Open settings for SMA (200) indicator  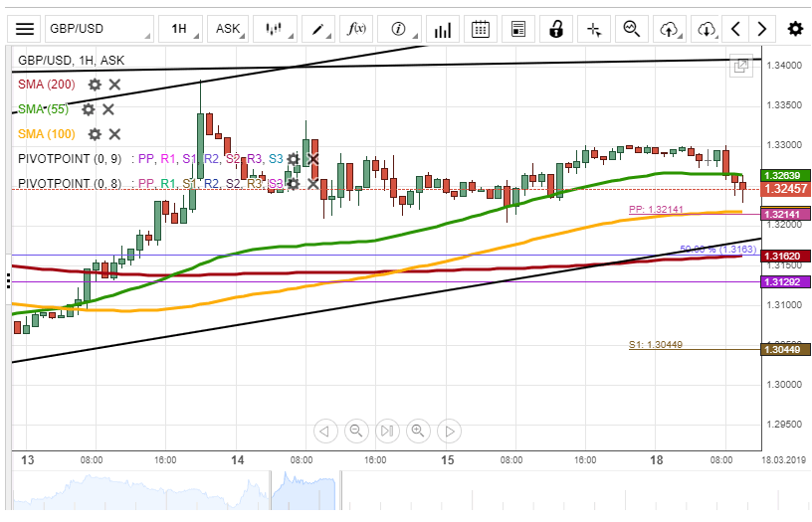click(x=95, y=86)
